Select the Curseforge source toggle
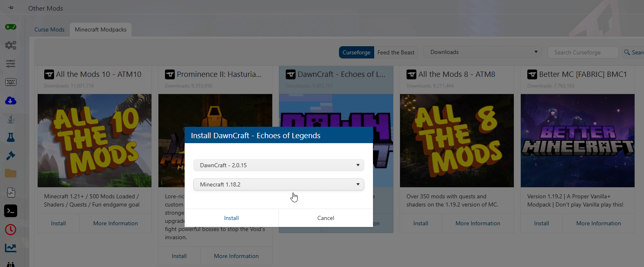Screen dimensions: 644x267 pyautogui.click(x=356, y=52)
